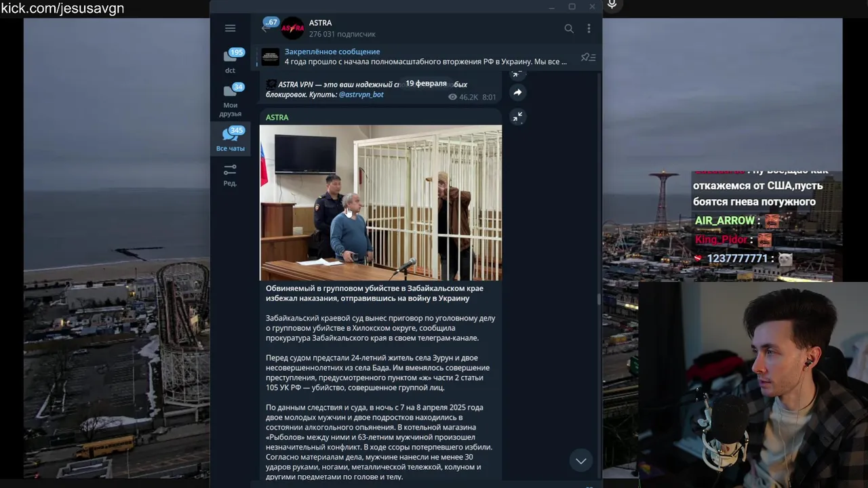
Task: Click the 8:01 message timestamp
Action: [489, 98]
